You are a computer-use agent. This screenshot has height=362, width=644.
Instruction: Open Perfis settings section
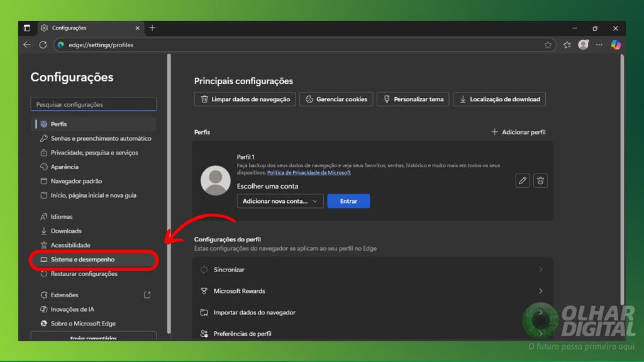(x=93, y=124)
